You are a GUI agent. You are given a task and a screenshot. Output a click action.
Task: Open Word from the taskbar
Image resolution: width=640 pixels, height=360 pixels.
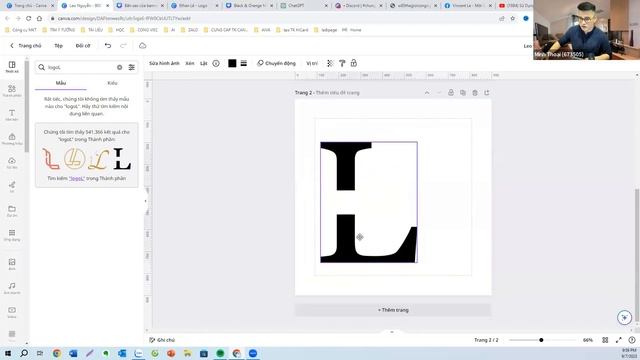73,353
